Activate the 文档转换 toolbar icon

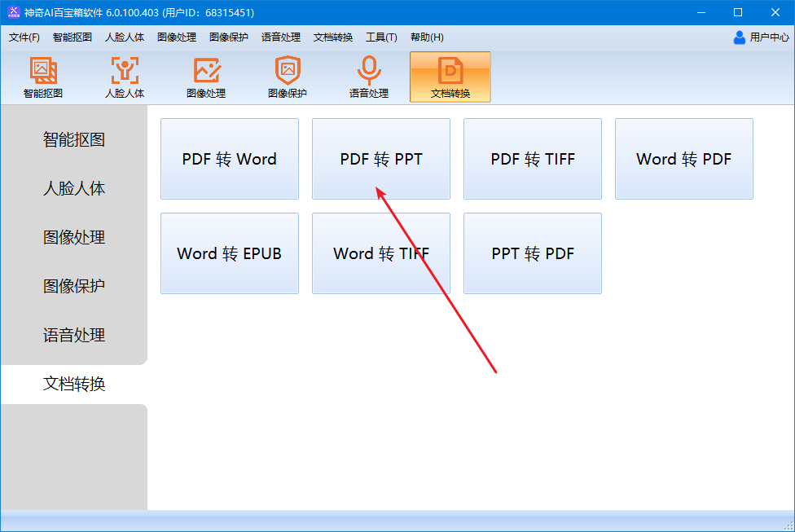[x=450, y=77]
